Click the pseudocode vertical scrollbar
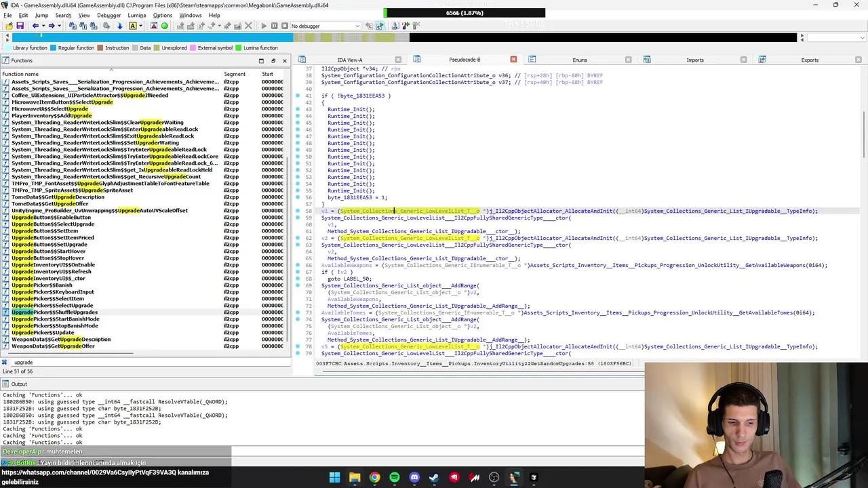 click(x=863, y=136)
